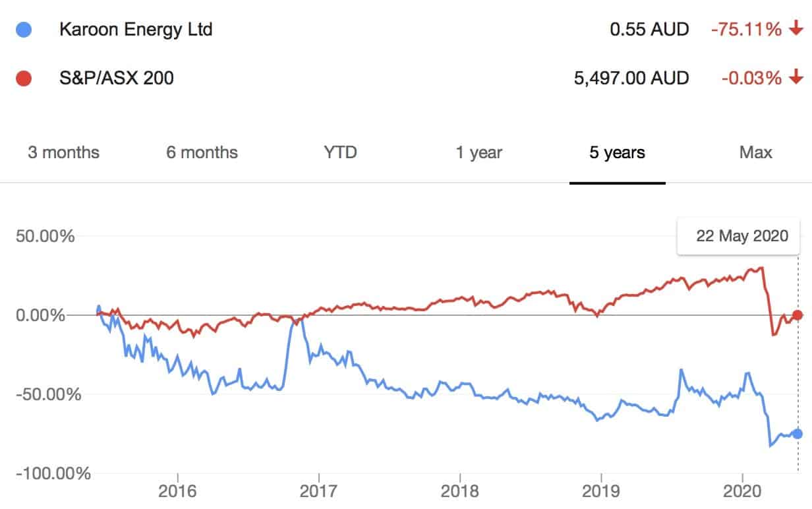Open the Max range view
The image size is (812, 509).
pyautogui.click(x=756, y=152)
